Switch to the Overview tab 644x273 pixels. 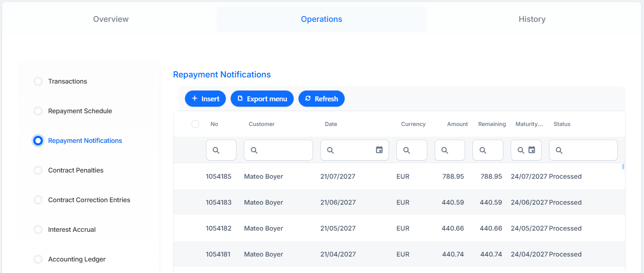pyautogui.click(x=111, y=19)
